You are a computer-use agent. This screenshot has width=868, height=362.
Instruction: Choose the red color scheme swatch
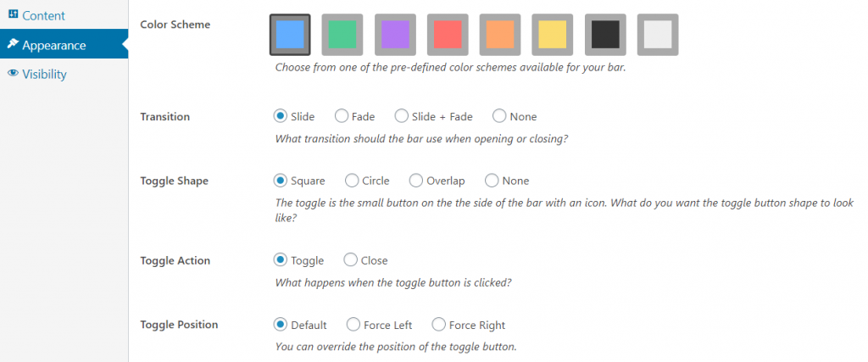click(448, 35)
